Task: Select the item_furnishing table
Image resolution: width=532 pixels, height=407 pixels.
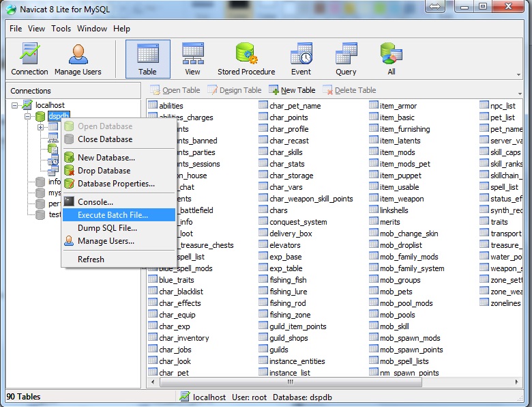Action: point(404,129)
